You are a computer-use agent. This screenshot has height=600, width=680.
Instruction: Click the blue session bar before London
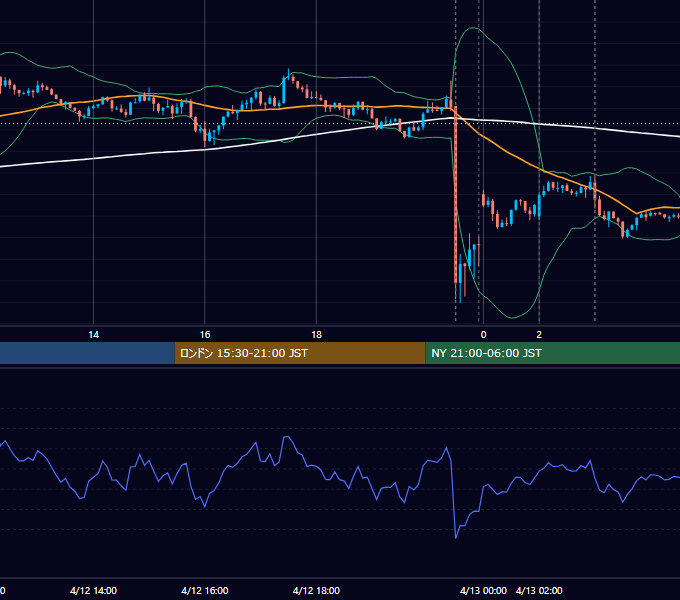[87, 353]
